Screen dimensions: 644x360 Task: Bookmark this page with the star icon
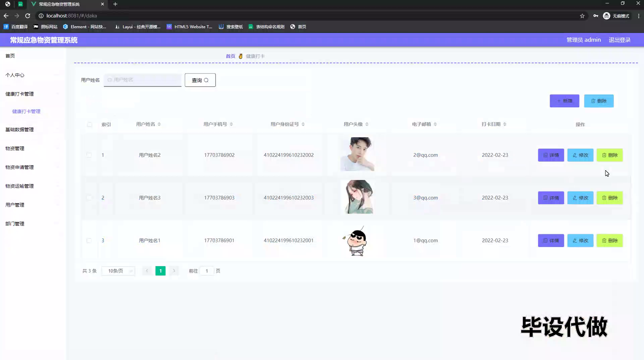[x=582, y=16]
